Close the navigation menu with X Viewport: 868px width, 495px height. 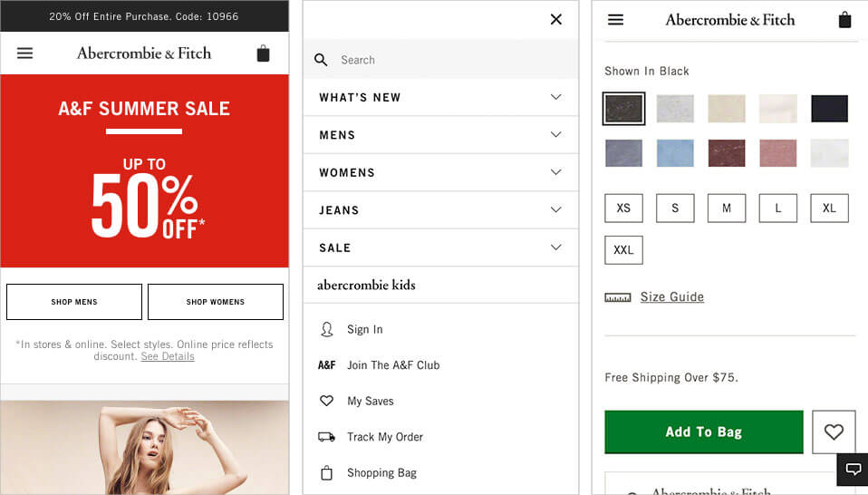point(556,19)
